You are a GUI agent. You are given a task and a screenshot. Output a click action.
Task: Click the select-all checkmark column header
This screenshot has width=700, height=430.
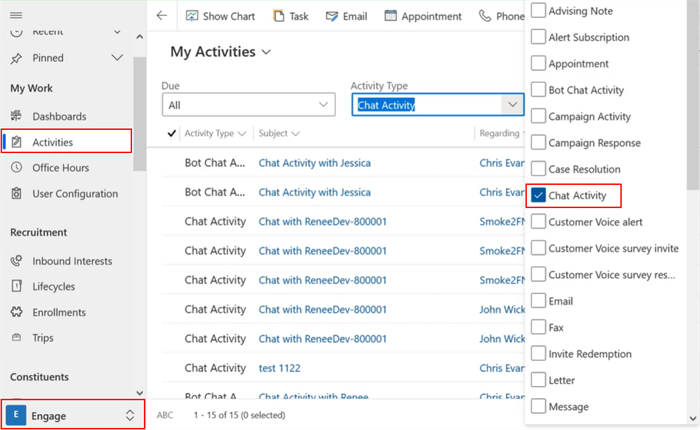tap(171, 133)
